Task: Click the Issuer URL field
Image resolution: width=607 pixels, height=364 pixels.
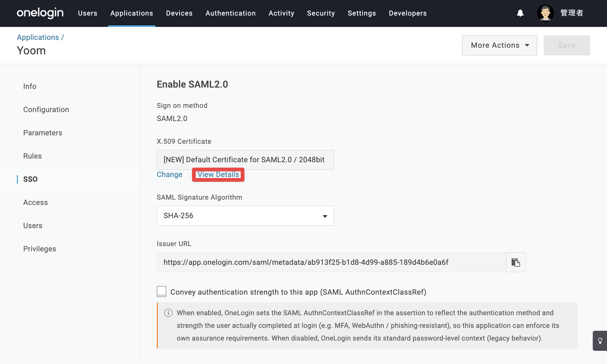Action: pos(331,262)
